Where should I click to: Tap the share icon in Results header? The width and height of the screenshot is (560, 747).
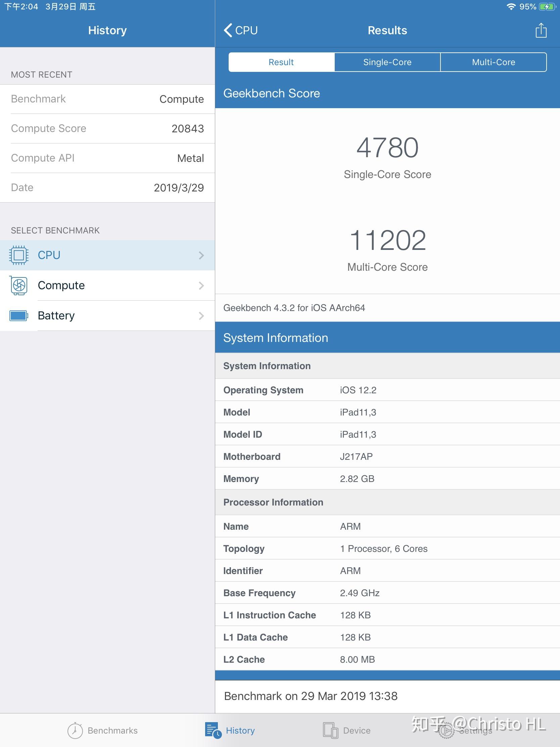pyautogui.click(x=541, y=30)
